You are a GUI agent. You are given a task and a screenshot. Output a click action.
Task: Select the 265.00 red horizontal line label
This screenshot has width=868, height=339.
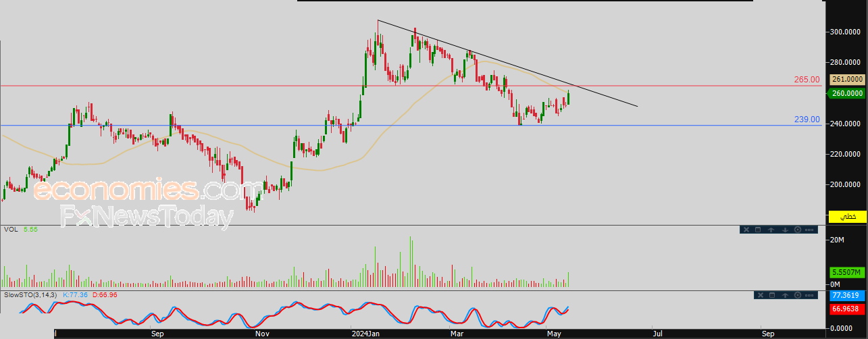(807, 80)
